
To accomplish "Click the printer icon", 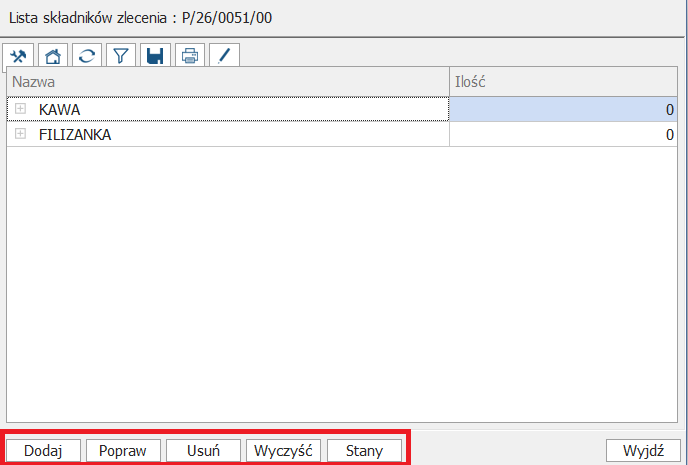I will 189,56.
